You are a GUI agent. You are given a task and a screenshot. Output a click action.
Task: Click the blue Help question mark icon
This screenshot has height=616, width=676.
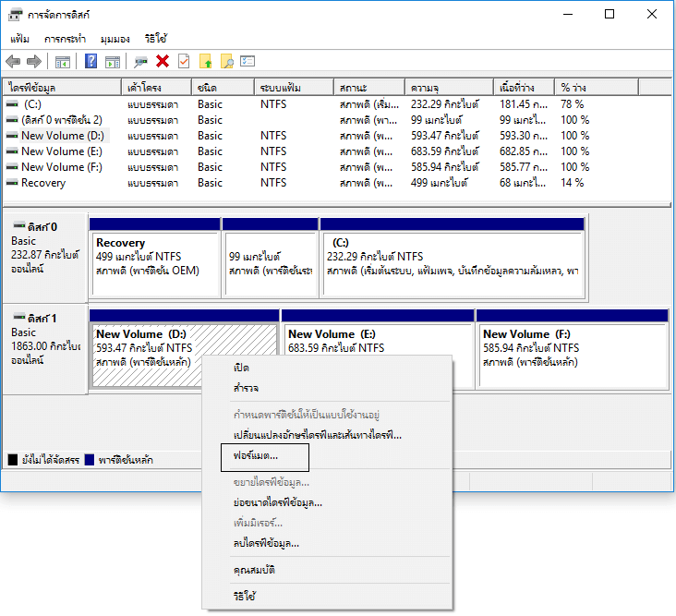pos(91,62)
